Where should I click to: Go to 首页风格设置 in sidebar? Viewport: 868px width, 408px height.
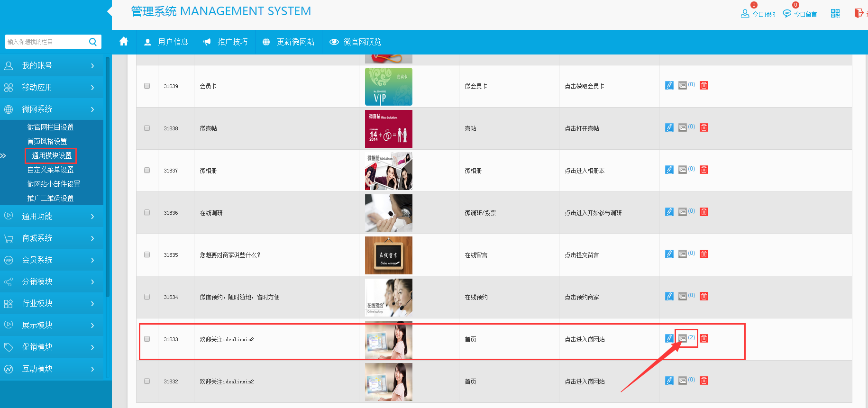[47, 142]
